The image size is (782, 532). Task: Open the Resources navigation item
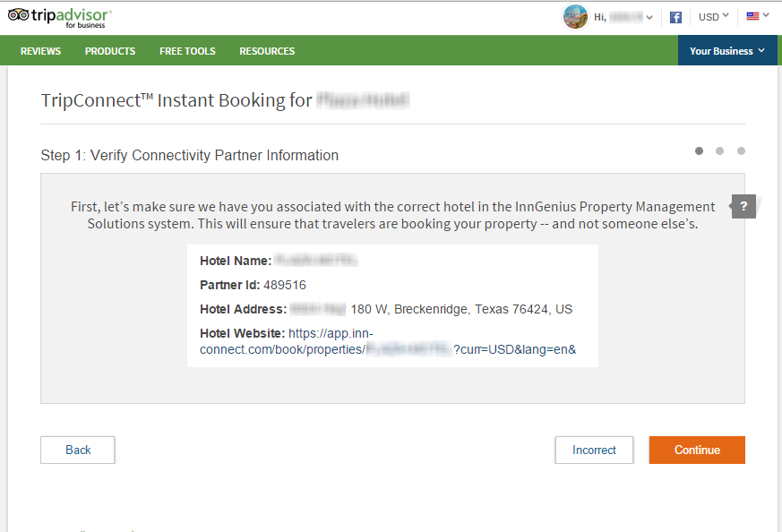[267, 51]
